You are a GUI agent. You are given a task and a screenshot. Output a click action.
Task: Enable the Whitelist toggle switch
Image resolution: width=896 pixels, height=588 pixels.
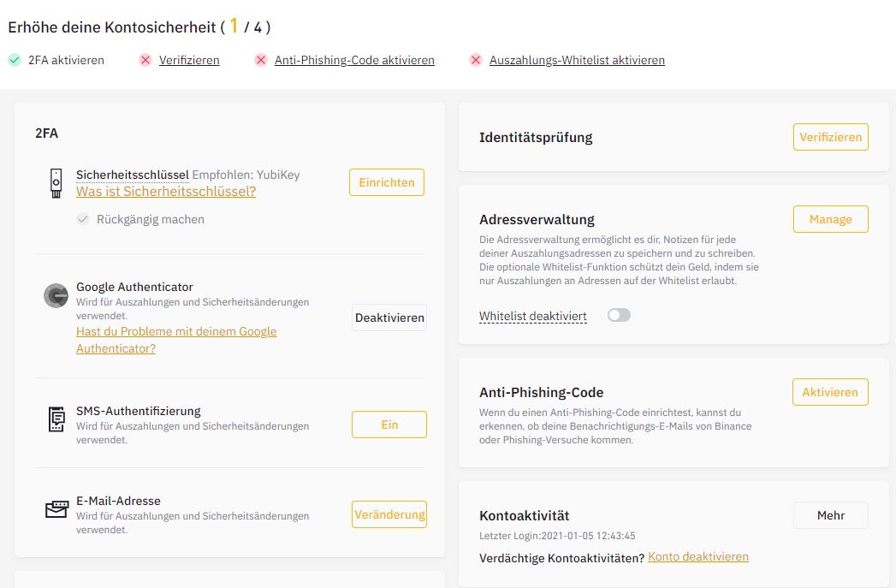619,315
